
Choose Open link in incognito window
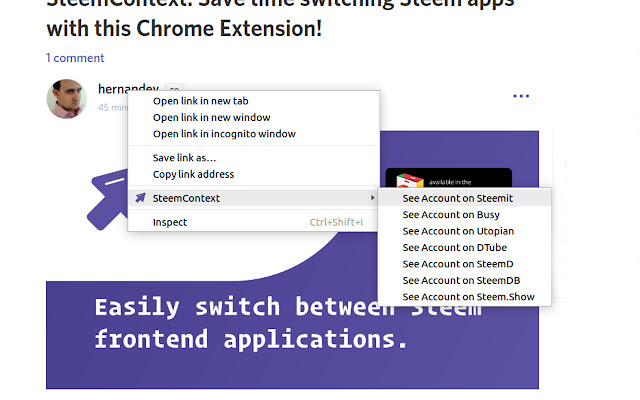pos(253,134)
